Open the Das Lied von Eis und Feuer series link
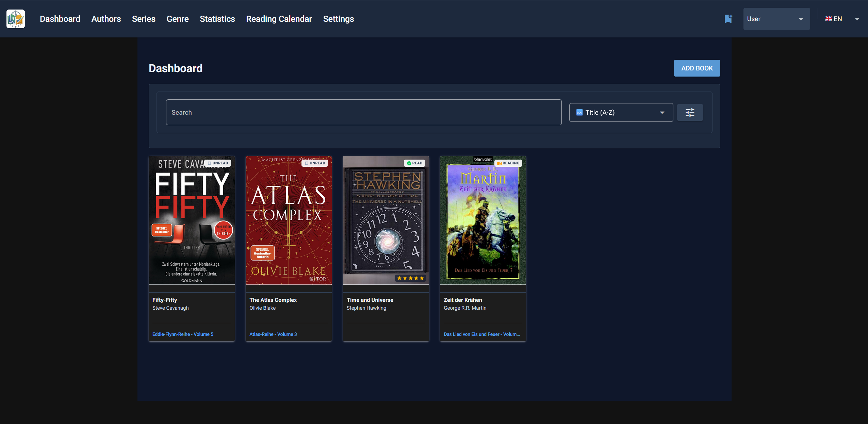868x424 pixels. (x=481, y=334)
